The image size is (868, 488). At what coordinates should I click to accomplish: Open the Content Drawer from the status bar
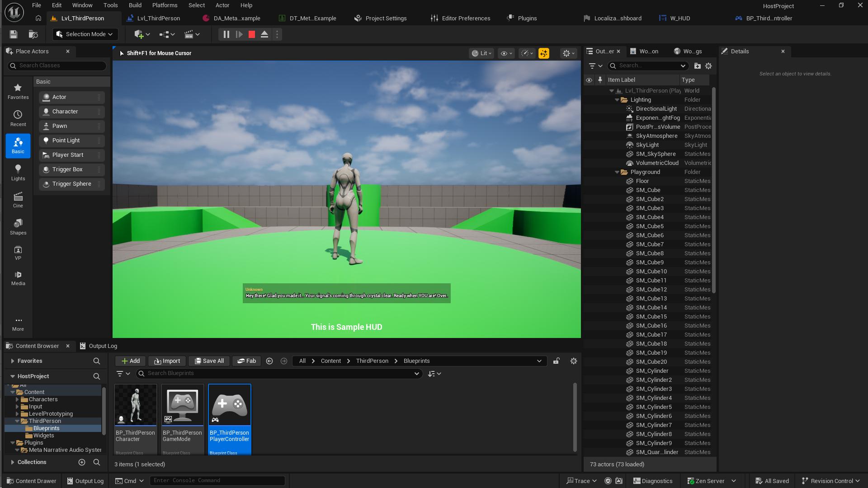(31, 480)
